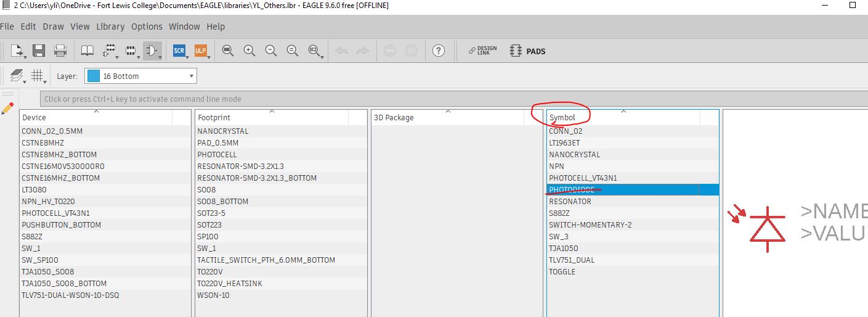Image resolution: width=868 pixels, height=317 pixels.
Task: Open dropdown arrow beside New file icon
Action: coord(25,57)
